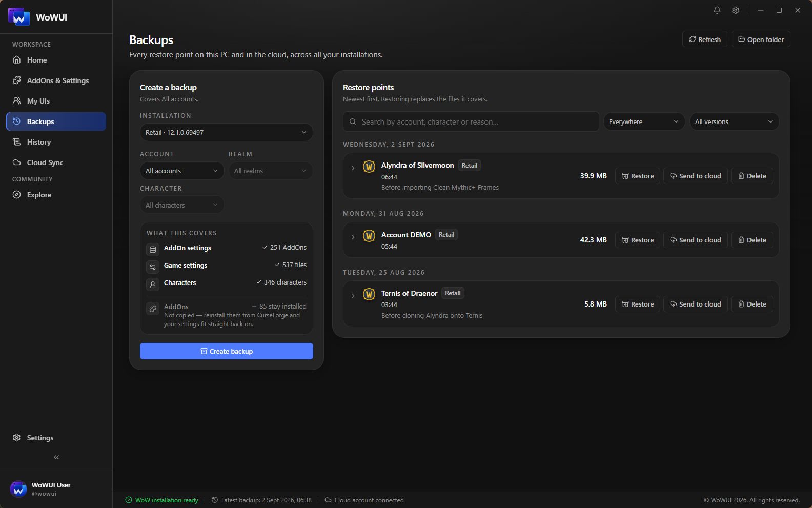The image size is (812, 508).
Task: Open Settings from sidebar bottom
Action: pyautogui.click(x=56, y=438)
